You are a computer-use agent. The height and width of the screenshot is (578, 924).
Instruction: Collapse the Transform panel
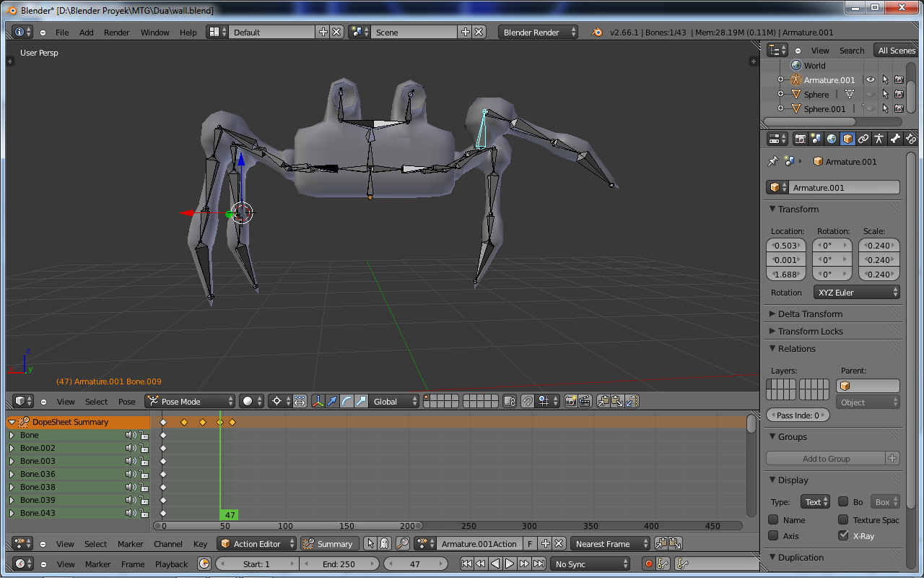[x=794, y=209]
